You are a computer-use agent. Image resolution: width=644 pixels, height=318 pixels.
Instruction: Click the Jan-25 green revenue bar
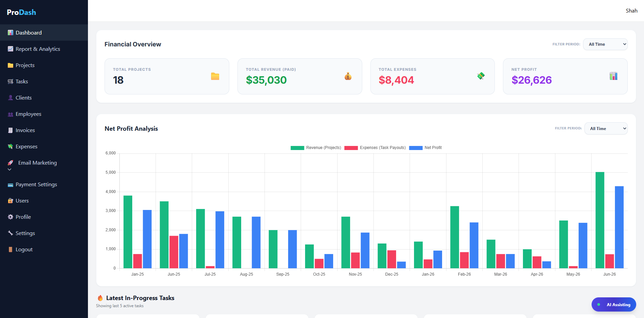128,232
